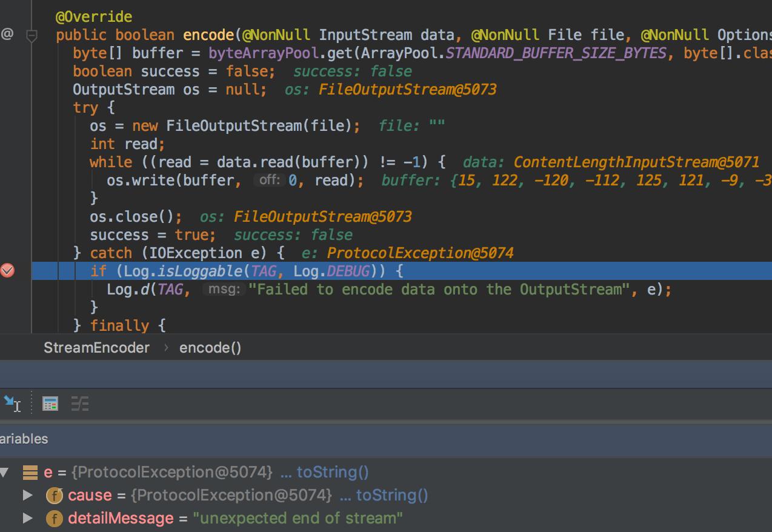This screenshot has width=772, height=532.
Task: Click the STANDARD_BUFFER_SIZE_BYTES constant
Action: (556, 53)
